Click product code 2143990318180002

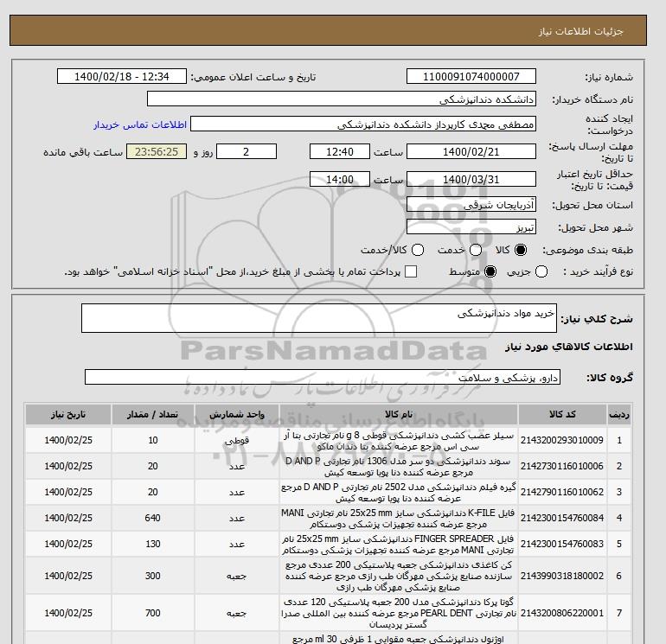pyautogui.click(x=562, y=576)
